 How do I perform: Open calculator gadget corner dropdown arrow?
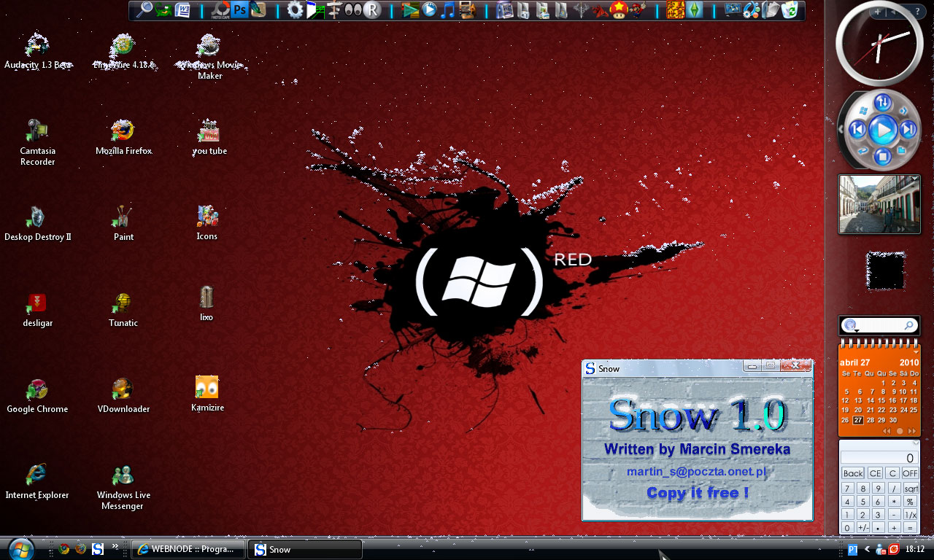[916, 443]
